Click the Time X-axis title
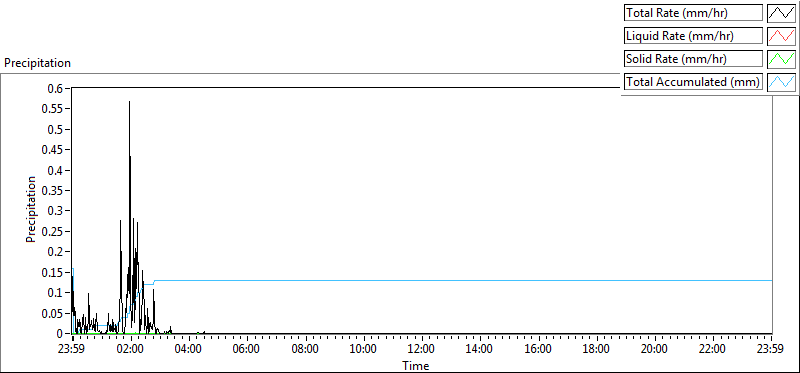Viewport: 800px width, 373px height. [x=415, y=365]
